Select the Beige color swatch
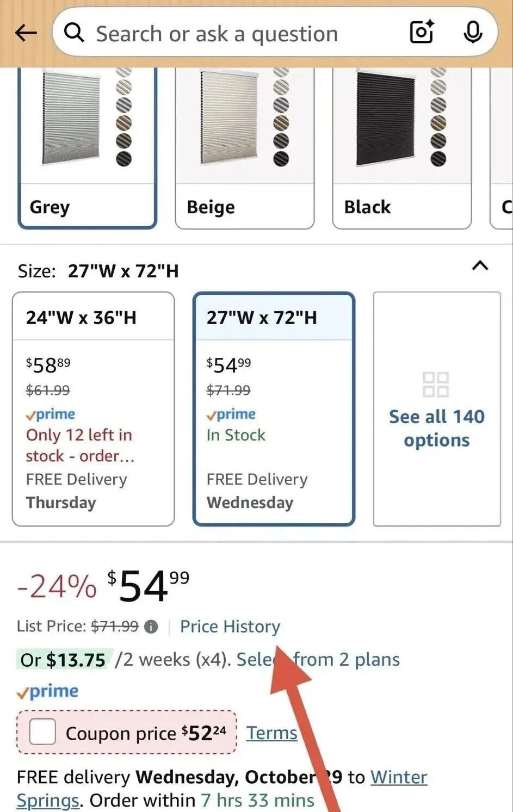 coord(244,148)
